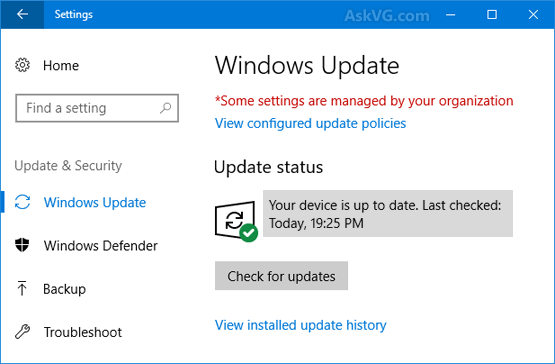Open View configured update policies link
555x364 pixels.
pyautogui.click(x=310, y=124)
